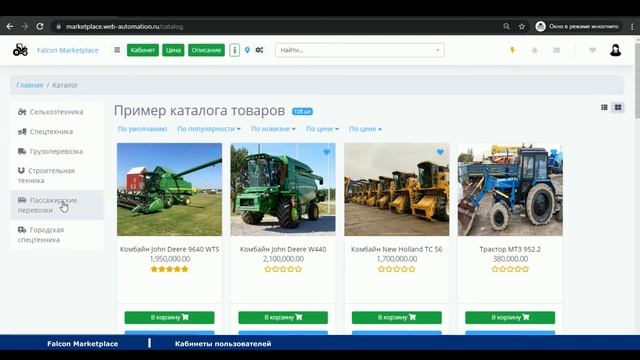Click the Каталог breadcrumb text
The image size is (640, 360).
[65, 85]
